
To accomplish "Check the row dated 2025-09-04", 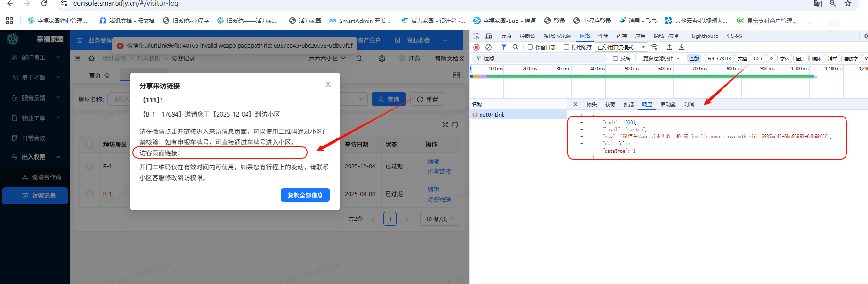I will pos(89,194).
